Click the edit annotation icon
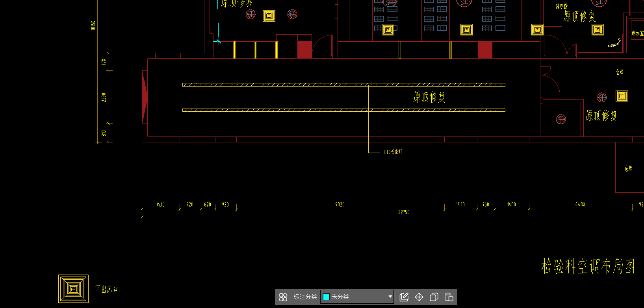This screenshot has height=308, width=644. coord(404,297)
